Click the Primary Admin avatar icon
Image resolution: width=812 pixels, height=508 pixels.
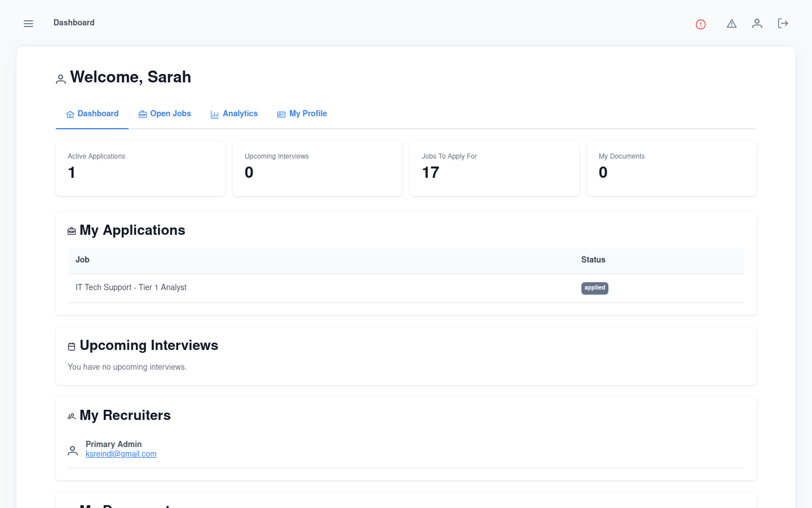tap(73, 450)
